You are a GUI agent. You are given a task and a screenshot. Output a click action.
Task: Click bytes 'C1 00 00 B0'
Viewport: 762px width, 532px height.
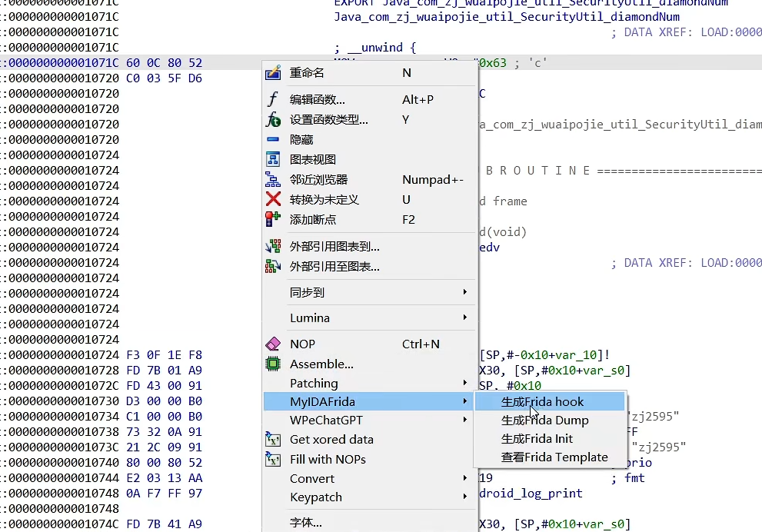[x=165, y=417]
